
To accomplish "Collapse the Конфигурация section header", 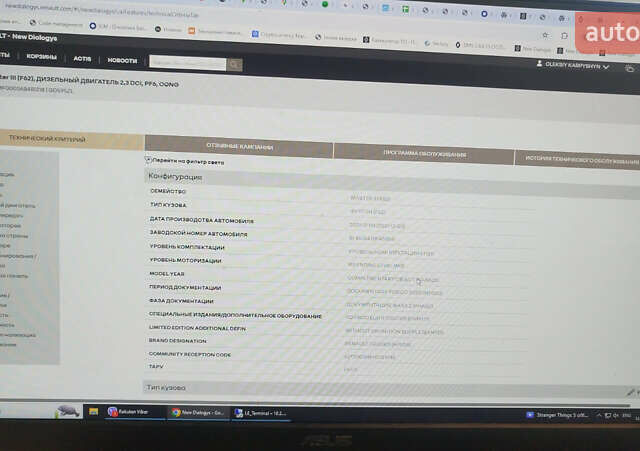I will [x=176, y=177].
